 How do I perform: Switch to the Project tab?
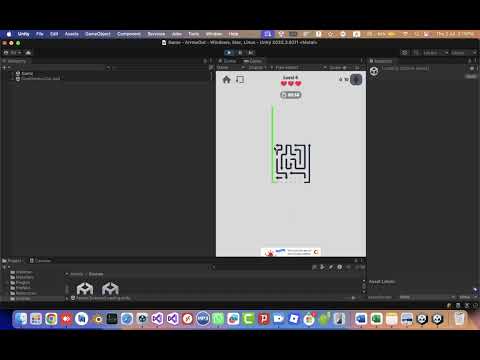[13, 261]
